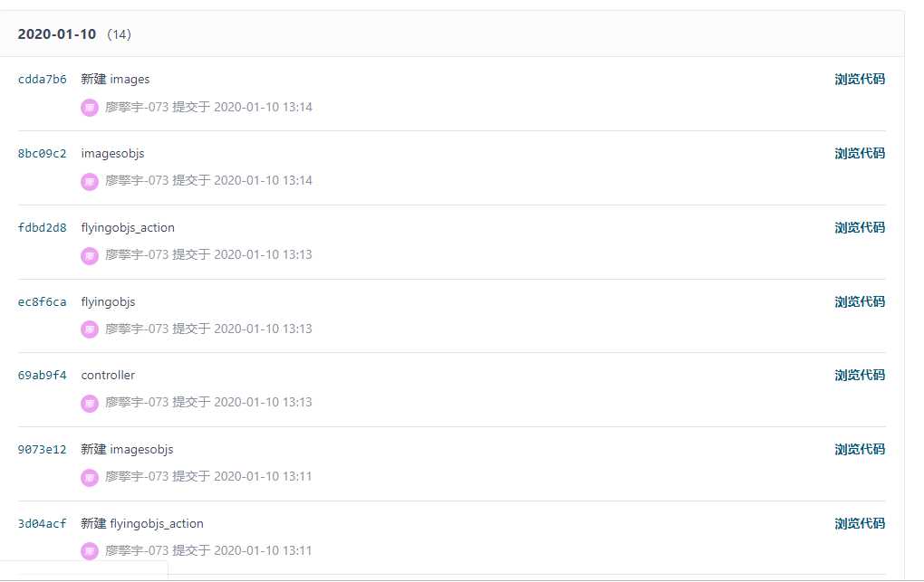
Task: Click avatar icon under imagesobjs commit 8bc09c2
Action: click(90, 181)
